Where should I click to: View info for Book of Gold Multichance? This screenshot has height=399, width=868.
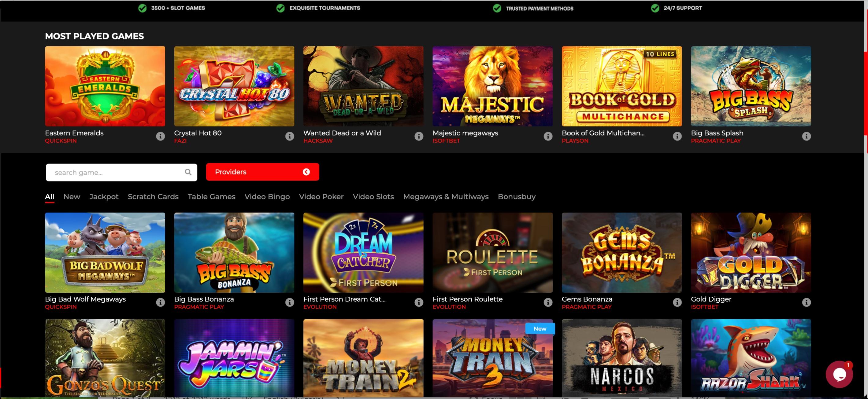coord(677,136)
